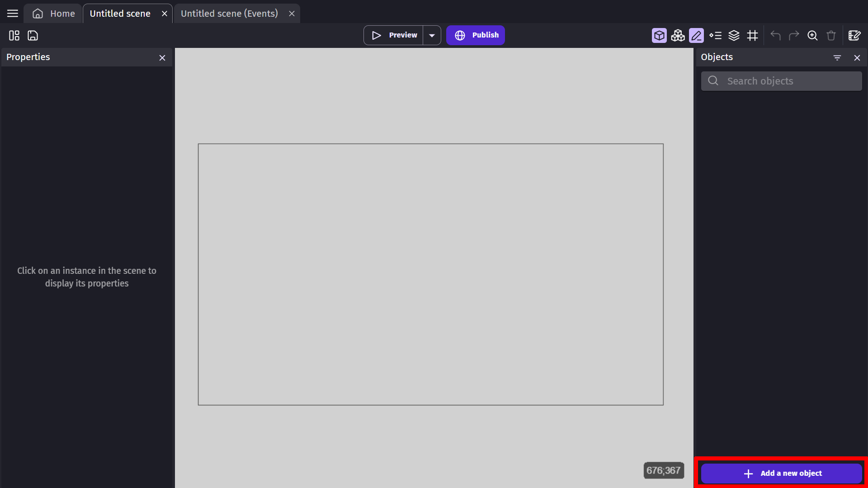Viewport: 868px width, 488px height.
Task: Click the undo icon in toolbar
Action: coord(776,35)
